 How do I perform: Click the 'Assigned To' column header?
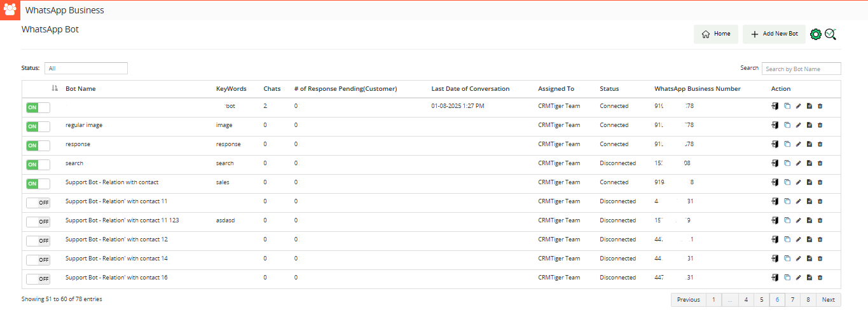point(556,89)
